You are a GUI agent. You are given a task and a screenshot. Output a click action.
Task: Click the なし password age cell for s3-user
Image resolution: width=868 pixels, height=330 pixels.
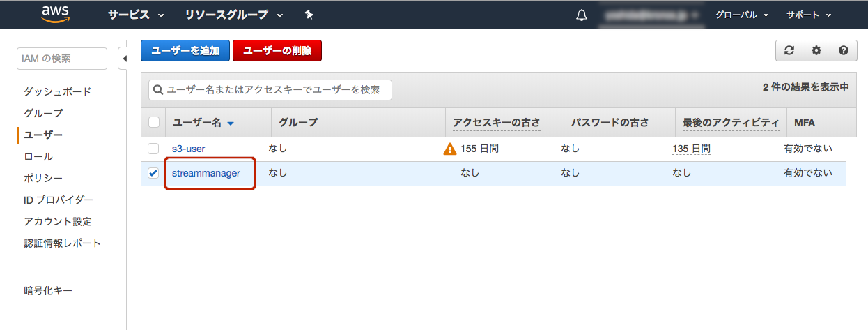click(571, 149)
